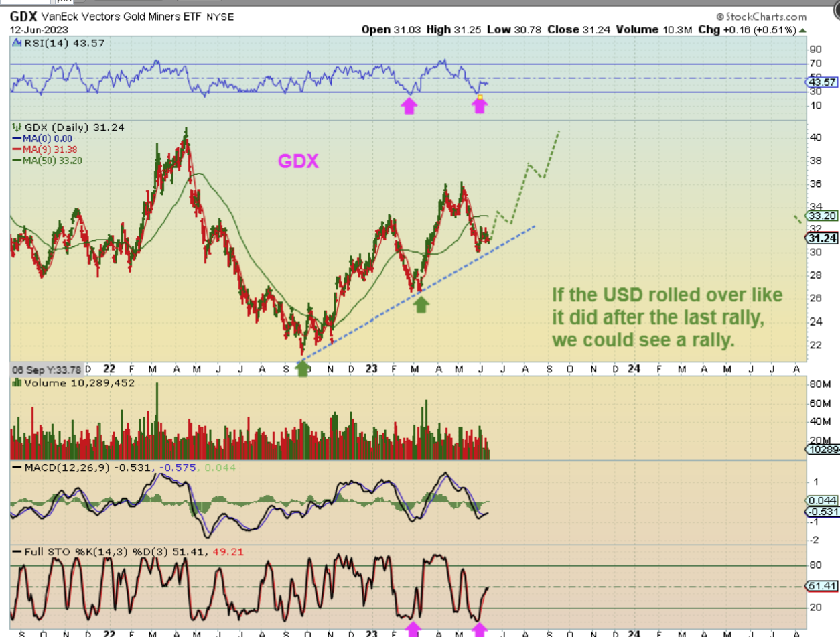Click the 'GDX (Daily) 31.24' legend label
This screenshot has height=637, width=840.
click(x=74, y=127)
